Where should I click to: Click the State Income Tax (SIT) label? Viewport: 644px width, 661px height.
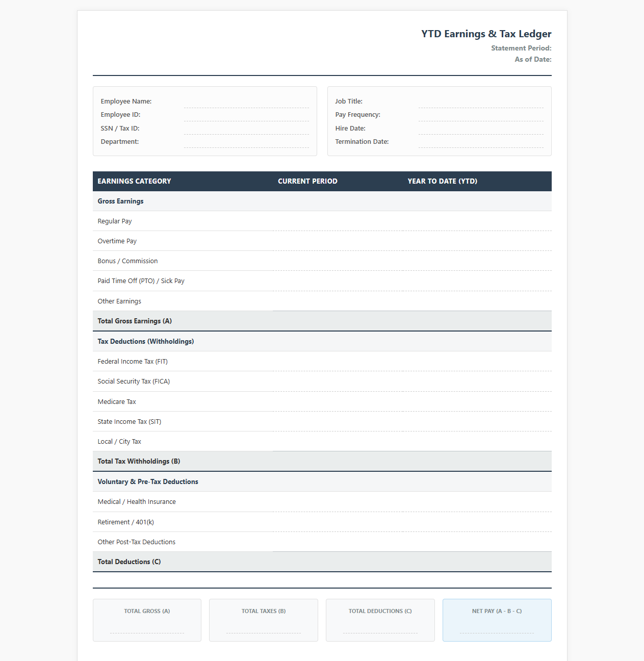click(130, 421)
